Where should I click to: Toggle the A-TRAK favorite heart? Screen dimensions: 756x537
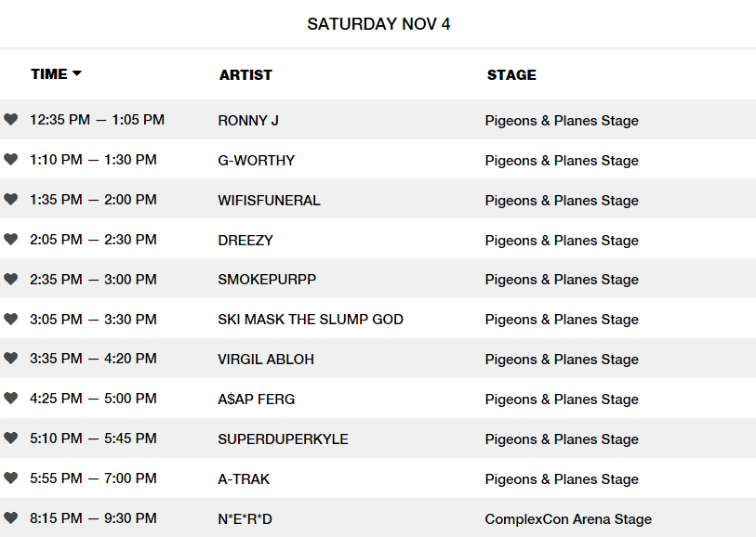point(10,478)
